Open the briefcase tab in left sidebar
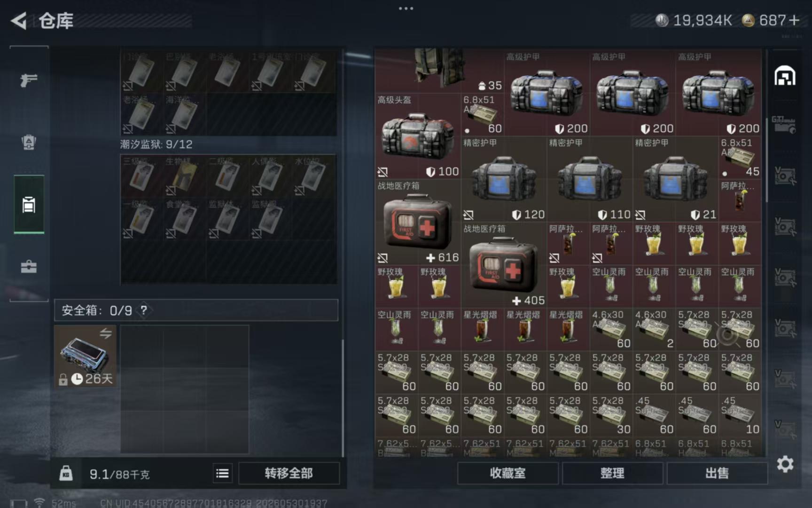 29,267
